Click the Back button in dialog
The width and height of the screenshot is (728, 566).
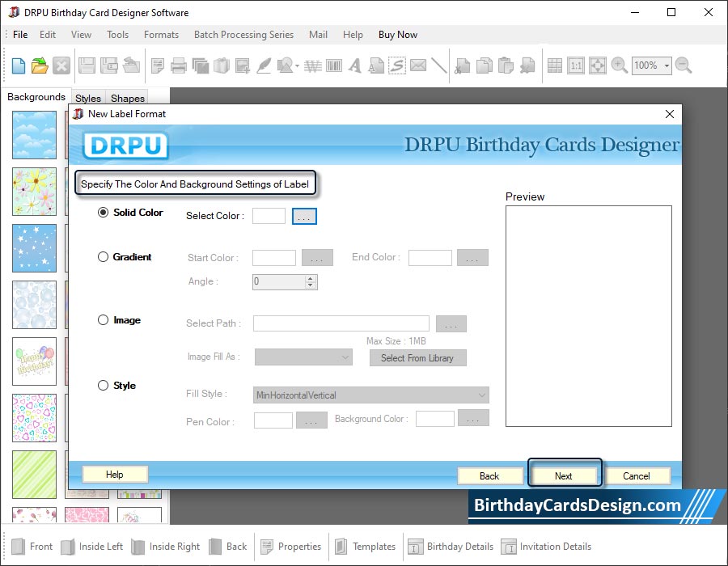(489, 476)
